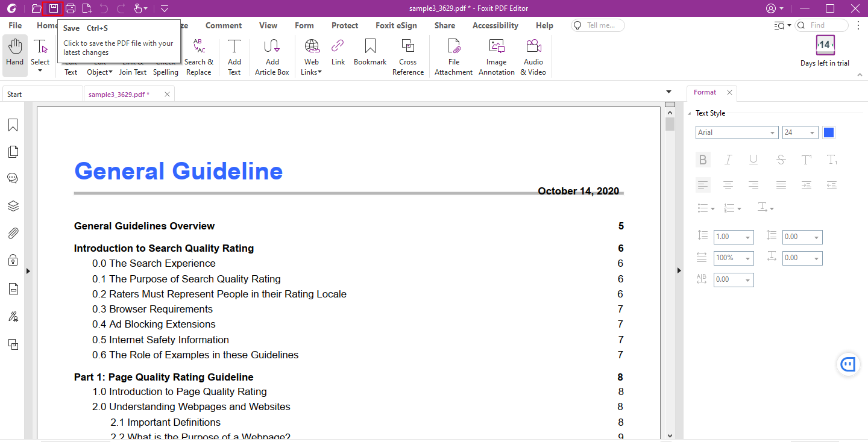Switch to the Protect ribbon tab

coord(345,25)
